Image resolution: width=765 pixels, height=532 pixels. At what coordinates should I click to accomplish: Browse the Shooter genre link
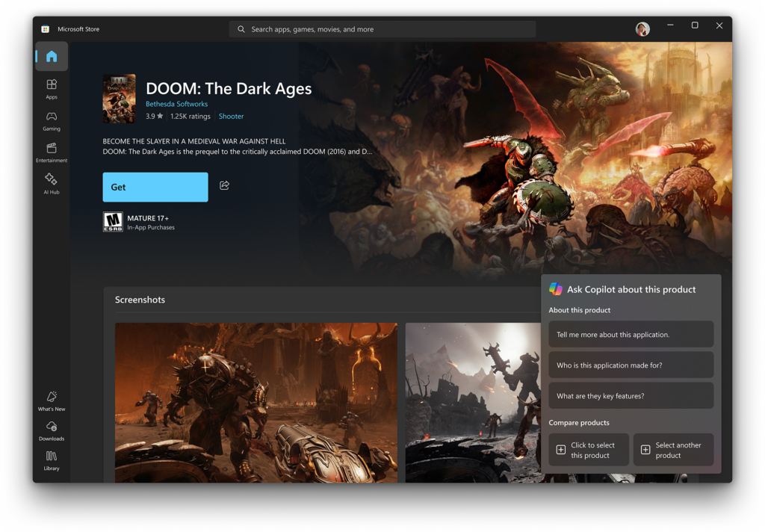coord(231,117)
